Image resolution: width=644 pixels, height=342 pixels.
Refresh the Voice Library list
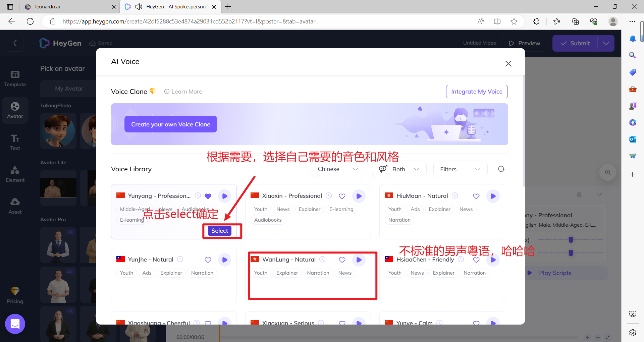(x=501, y=169)
